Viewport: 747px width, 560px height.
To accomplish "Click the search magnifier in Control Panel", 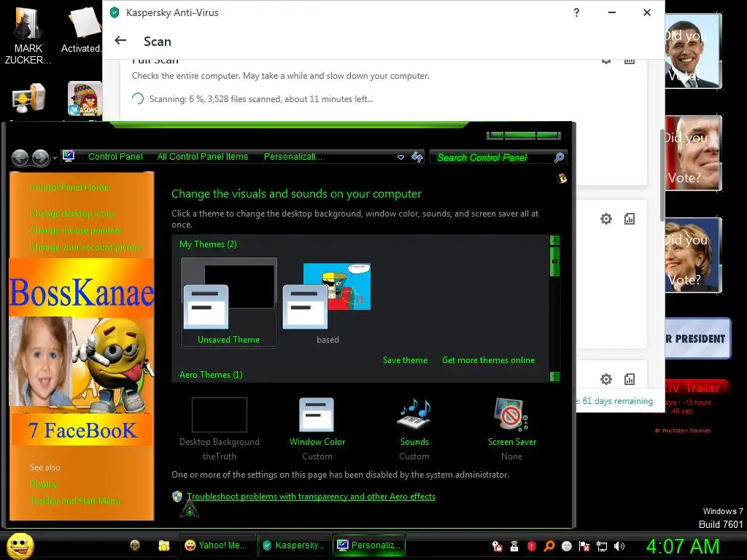I will (x=560, y=157).
